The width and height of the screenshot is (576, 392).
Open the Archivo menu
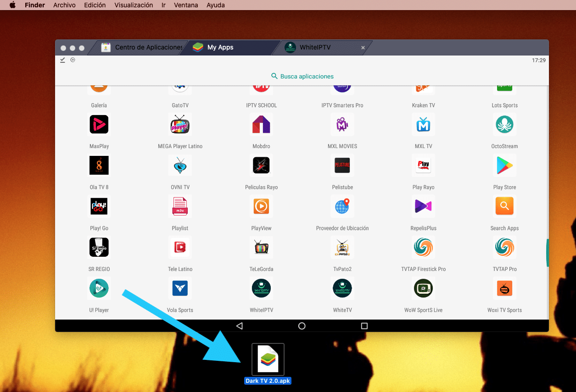coord(64,5)
